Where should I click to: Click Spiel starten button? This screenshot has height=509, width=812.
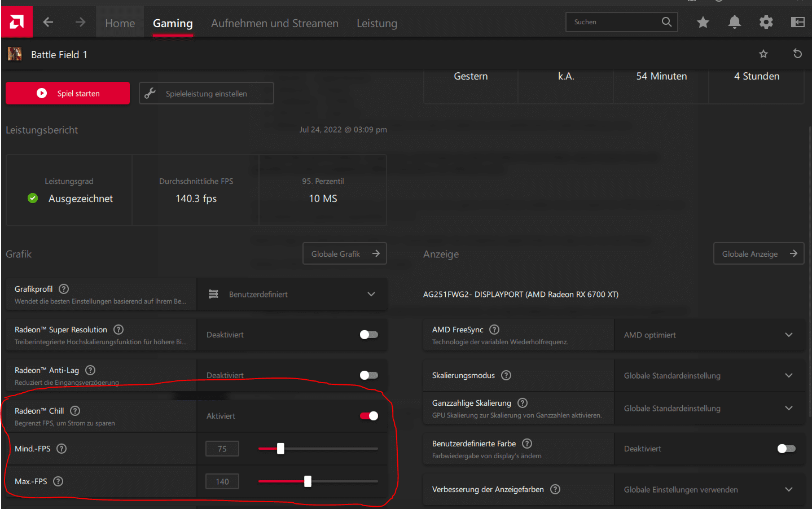[68, 93]
